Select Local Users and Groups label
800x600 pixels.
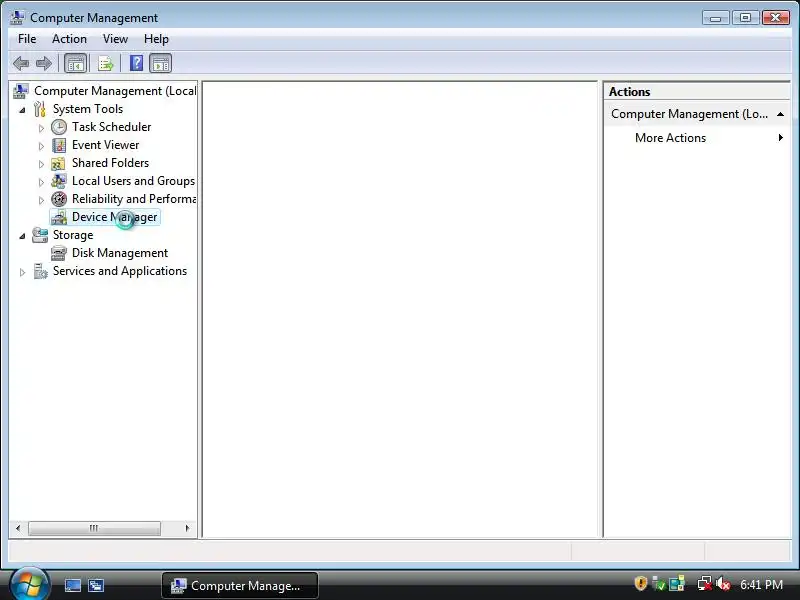[x=133, y=181]
